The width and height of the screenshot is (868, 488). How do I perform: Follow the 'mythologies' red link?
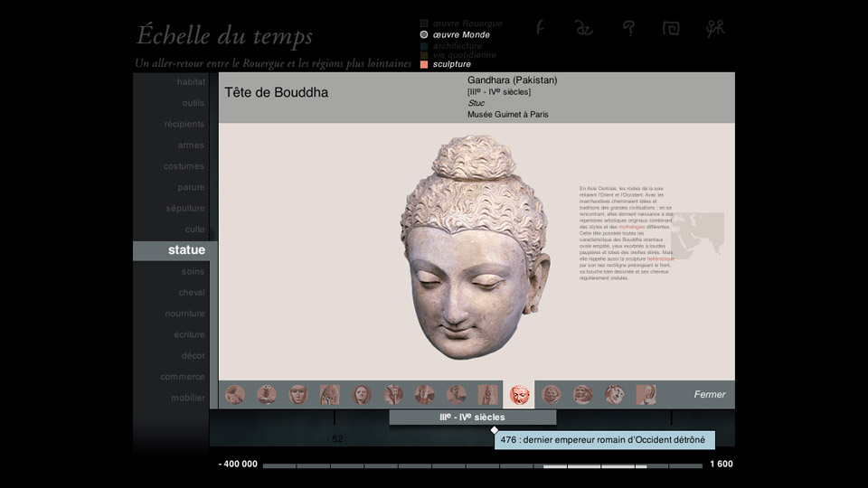pos(632,227)
